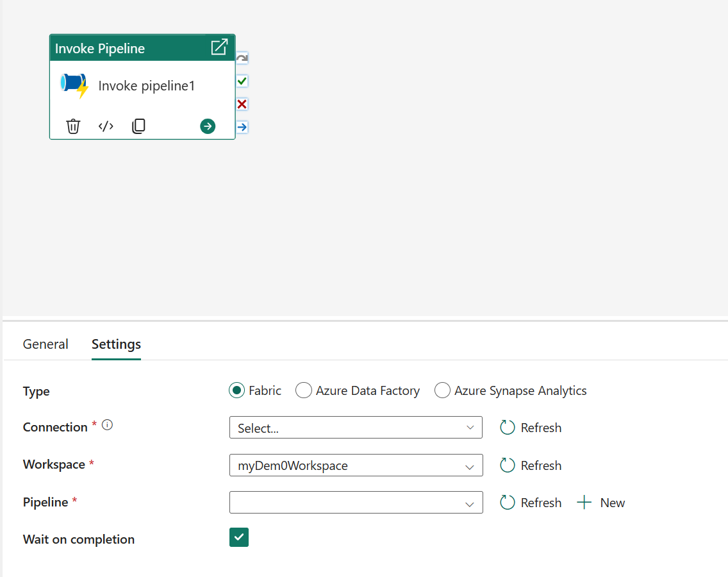Image resolution: width=728 pixels, height=577 pixels.
Task: Click the copy activity icon
Action: (138, 126)
